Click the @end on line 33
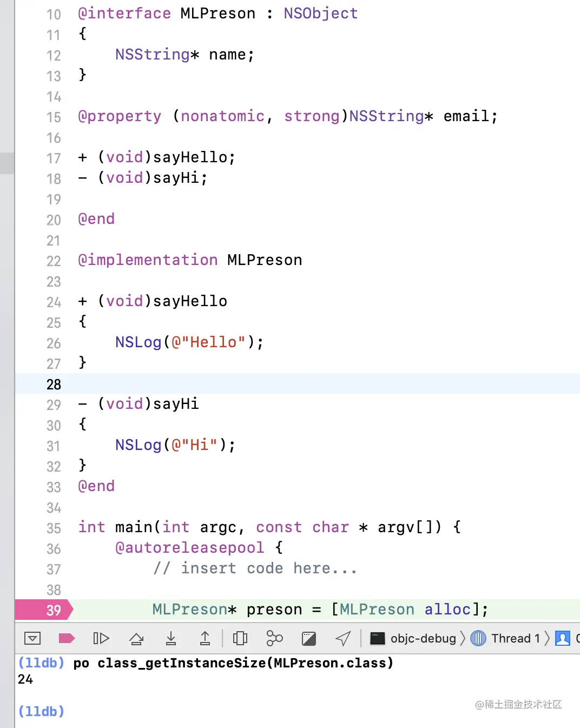580x728 pixels. (x=96, y=486)
